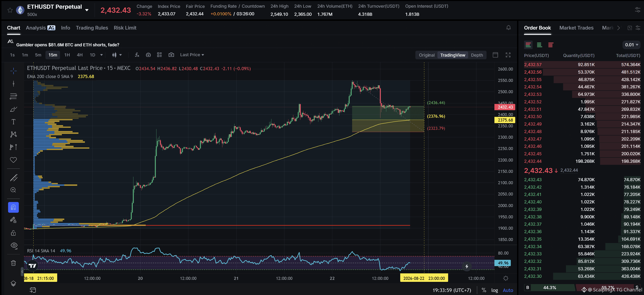Select the 5m timeframe
Screen dimensions: 644x295
(38, 55)
